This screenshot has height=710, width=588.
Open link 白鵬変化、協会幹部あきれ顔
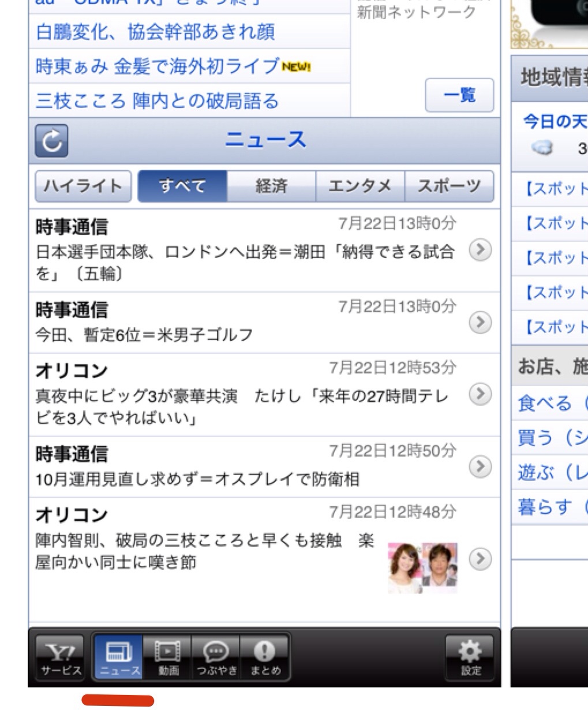pyautogui.click(x=155, y=32)
